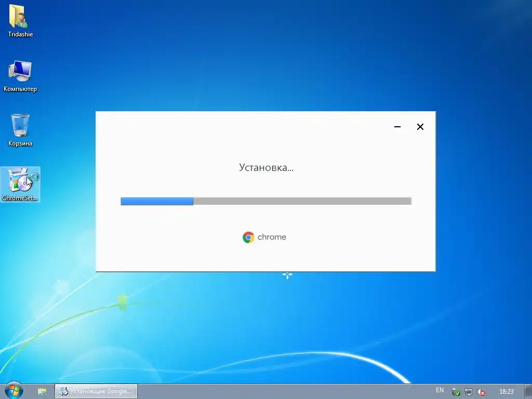This screenshot has width=532, height=399.
Task: Click the Chrome logo in installer
Action: coord(248,237)
